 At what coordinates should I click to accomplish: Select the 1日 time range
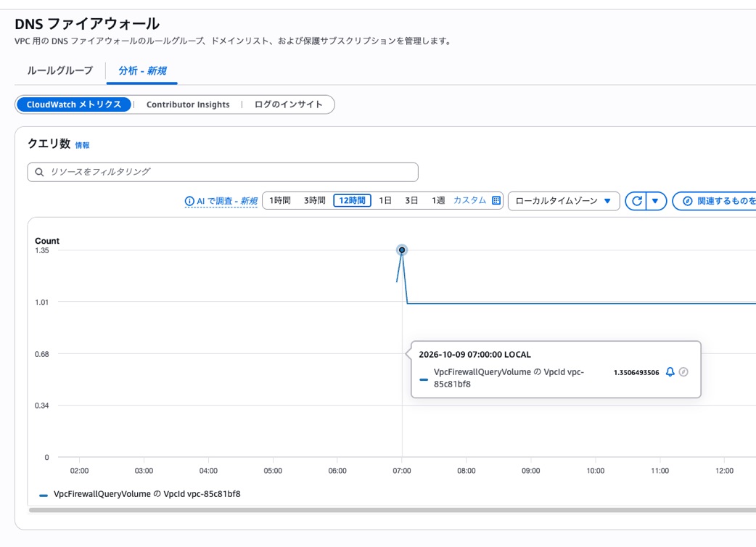pyautogui.click(x=385, y=200)
